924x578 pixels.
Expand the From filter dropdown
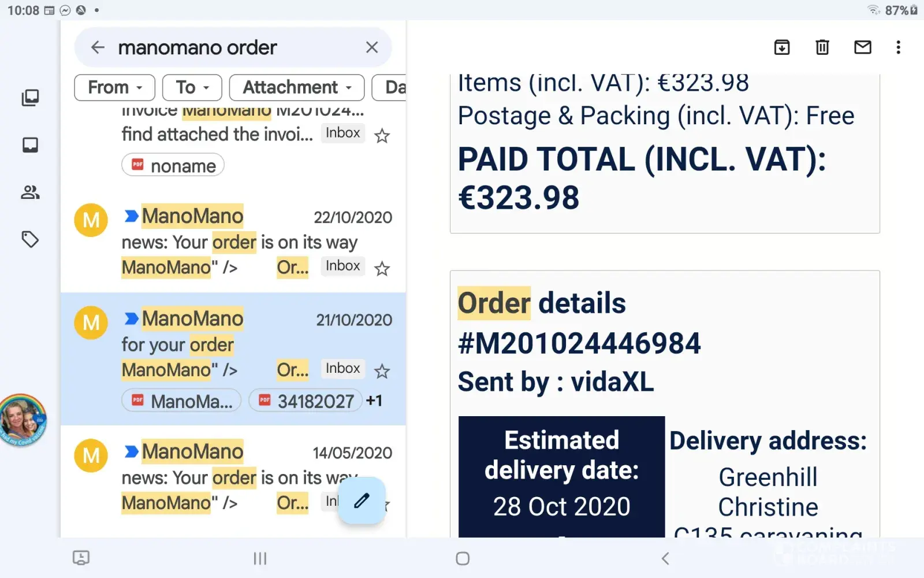(x=114, y=87)
